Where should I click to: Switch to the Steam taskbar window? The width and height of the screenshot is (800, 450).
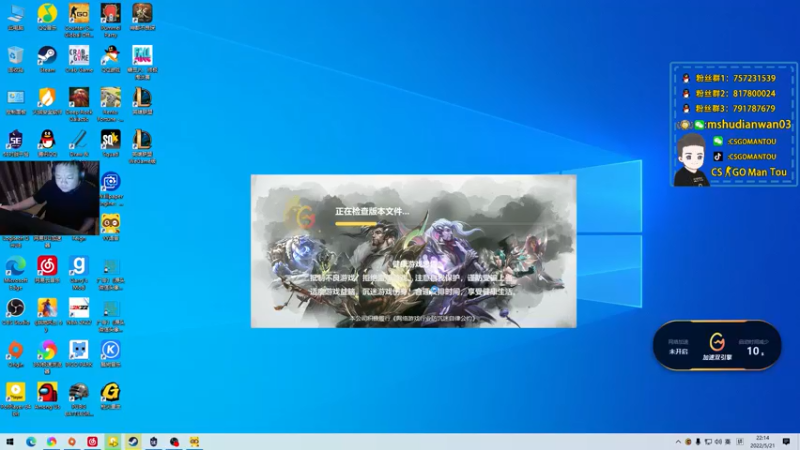pyautogui.click(x=133, y=441)
